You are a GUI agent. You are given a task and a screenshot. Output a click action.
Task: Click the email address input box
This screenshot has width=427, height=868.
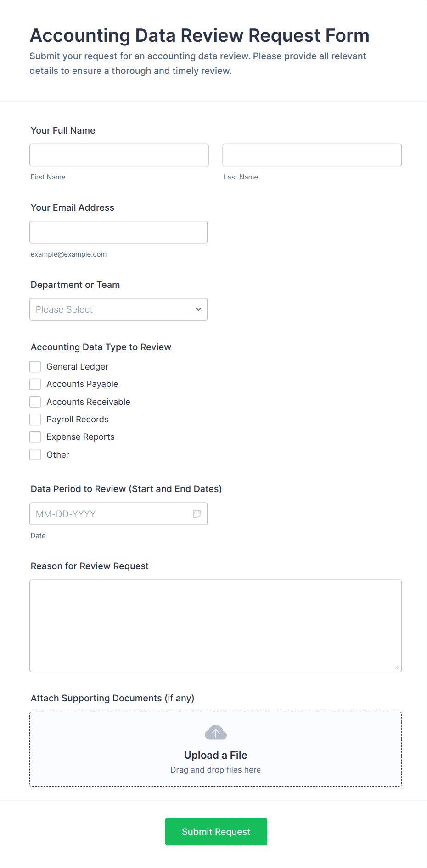tap(118, 232)
